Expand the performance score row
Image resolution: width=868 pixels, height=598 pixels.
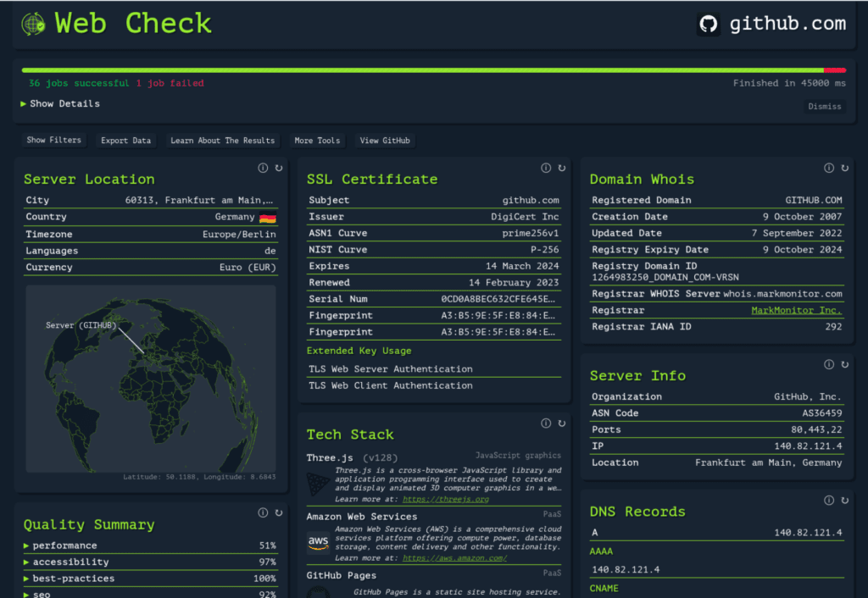151,545
